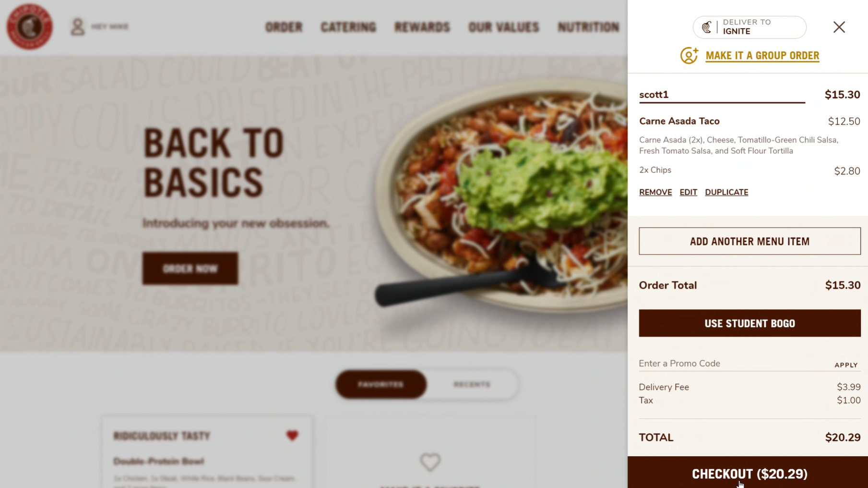
Task: Open the Order menu item
Action: [x=284, y=27]
